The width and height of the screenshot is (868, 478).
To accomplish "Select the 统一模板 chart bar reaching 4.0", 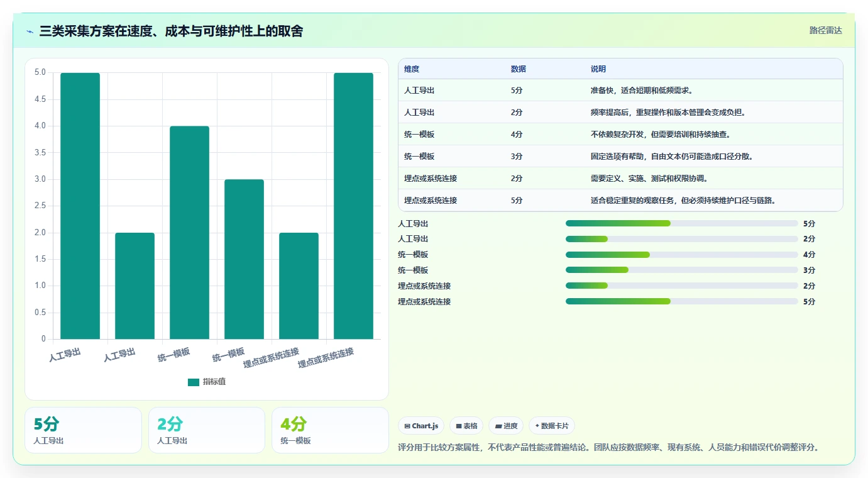I will pos(189,233).
